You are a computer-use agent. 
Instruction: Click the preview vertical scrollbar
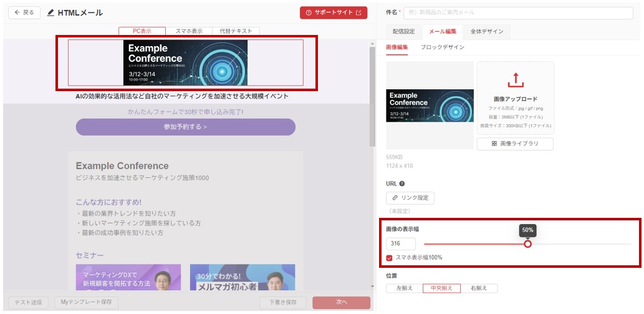pos(372,97)
